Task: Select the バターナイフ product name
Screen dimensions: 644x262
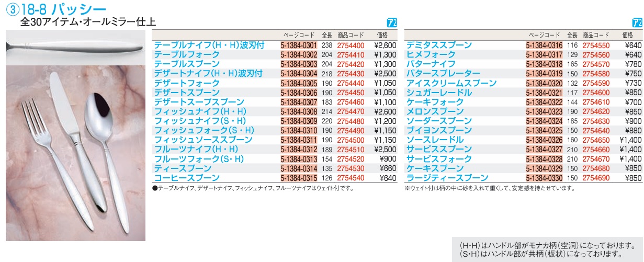Action: pos(431,64)
